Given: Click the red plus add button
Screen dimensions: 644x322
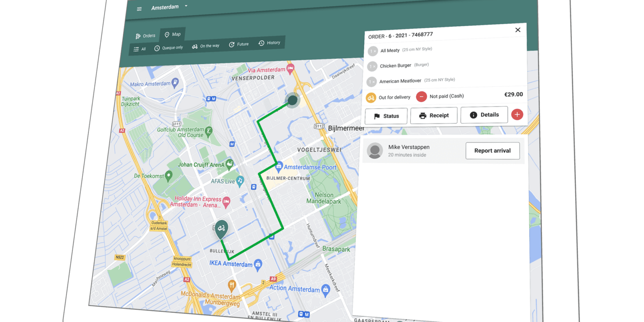Looking at the screenshot, I should (517, 114).
